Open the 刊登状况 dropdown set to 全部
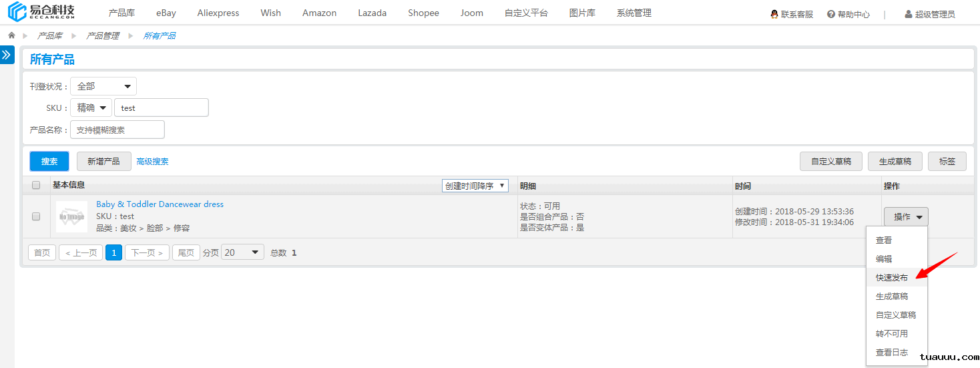This screenshot has height=368, width=980. (x=103, y=86)
